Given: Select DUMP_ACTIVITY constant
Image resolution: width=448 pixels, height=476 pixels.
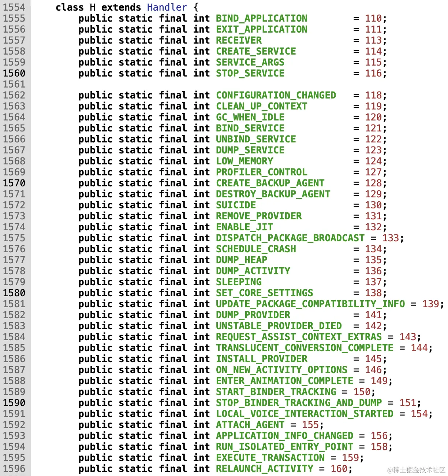Looking at the screenshot, I should tap(253, 271).
